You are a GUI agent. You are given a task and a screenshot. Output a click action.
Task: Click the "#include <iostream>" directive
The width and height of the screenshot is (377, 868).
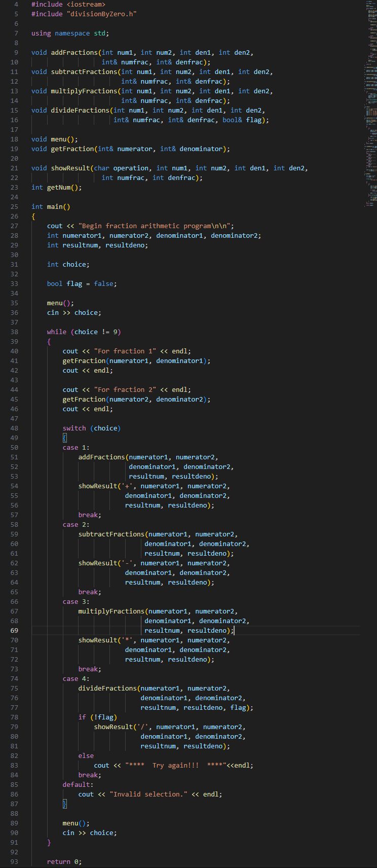click(68, 4)
